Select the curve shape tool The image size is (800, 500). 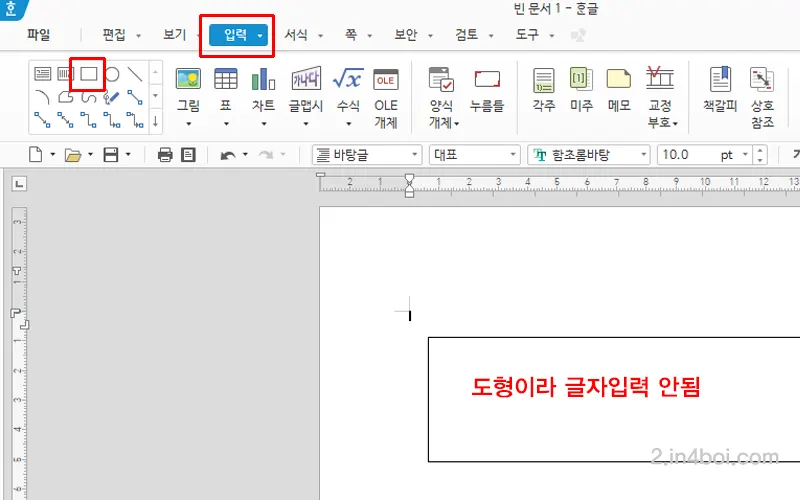tap(89, 97)
